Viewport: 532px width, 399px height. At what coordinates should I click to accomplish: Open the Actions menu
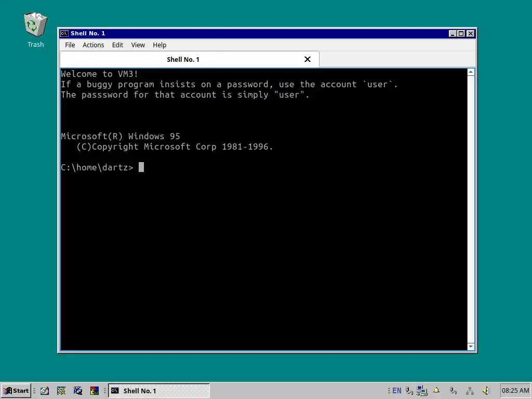[94, 45]
